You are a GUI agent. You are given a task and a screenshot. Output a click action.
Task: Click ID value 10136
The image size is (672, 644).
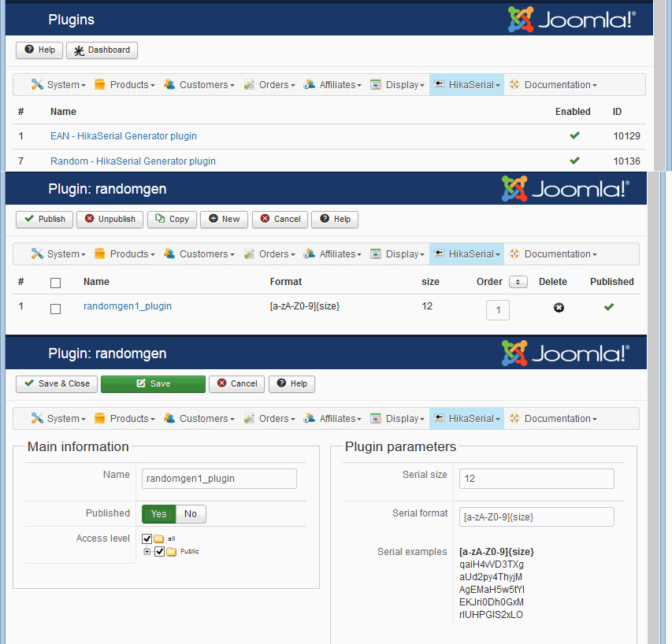tap(626, 161)
